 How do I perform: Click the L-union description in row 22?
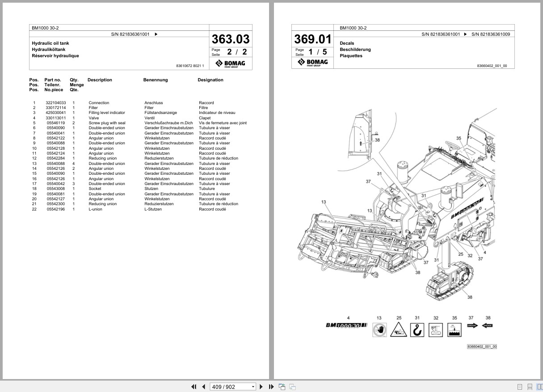pyautogui.click(x=95, y=209)
